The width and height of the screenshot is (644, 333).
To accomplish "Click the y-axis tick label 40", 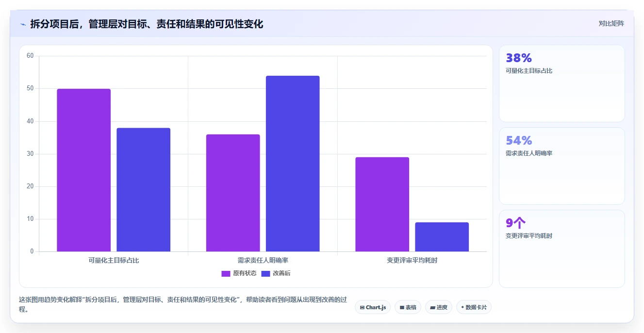I will [30, 121].
